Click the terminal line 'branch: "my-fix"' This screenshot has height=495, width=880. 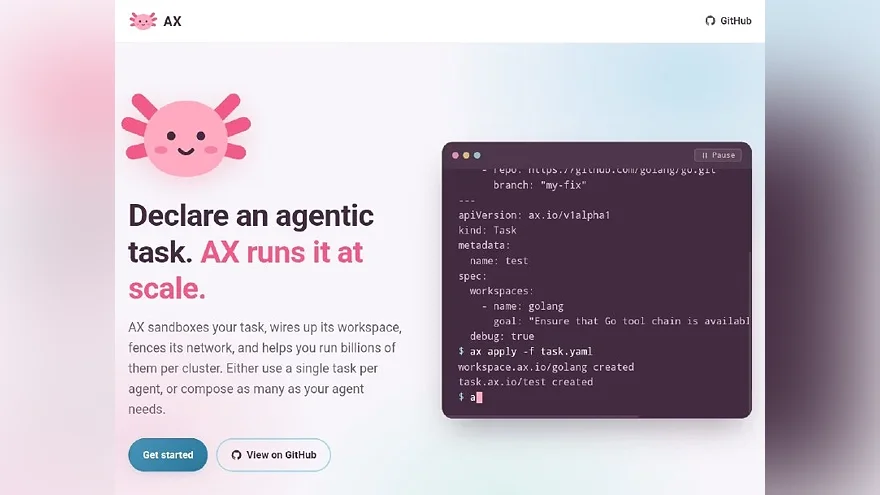coord(540,185)
